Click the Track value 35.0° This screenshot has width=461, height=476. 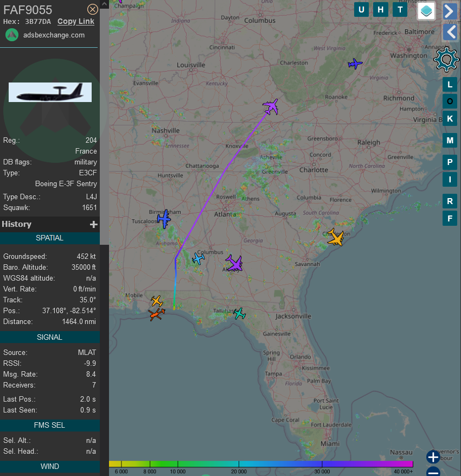click(88, 300)
